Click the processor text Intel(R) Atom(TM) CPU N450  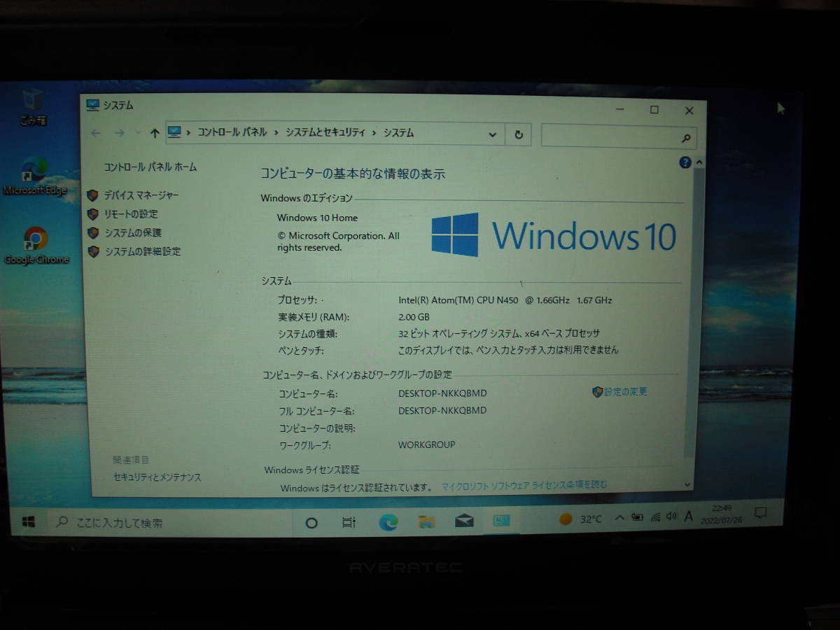[458, 300]
